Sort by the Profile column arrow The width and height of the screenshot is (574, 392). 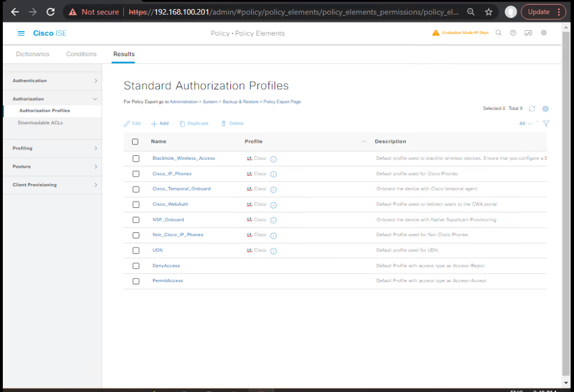pyautogui.click(x=364, y=142)
